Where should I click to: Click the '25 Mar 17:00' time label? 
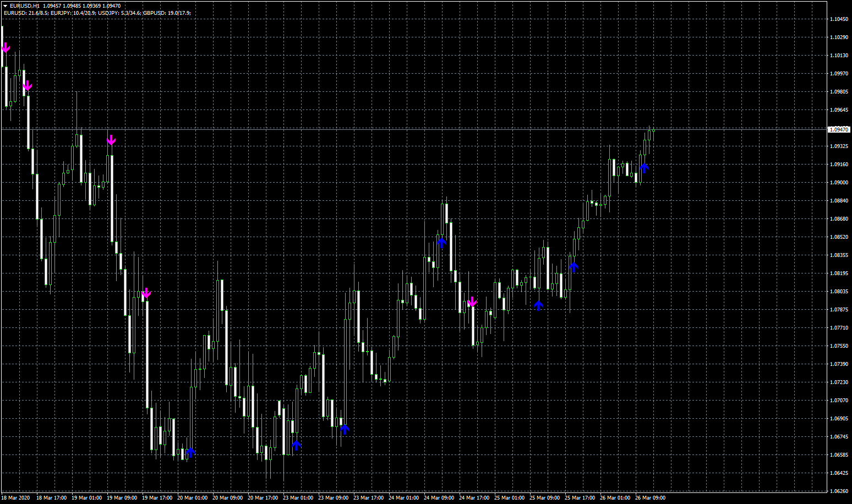[580, 498]
